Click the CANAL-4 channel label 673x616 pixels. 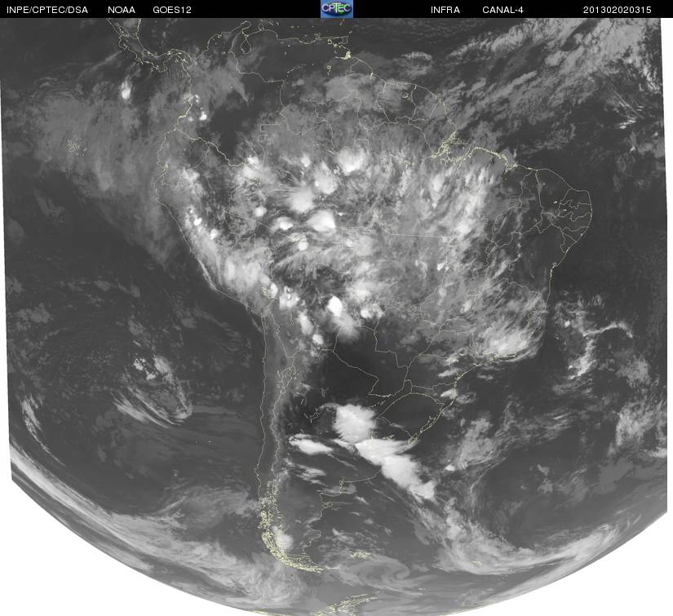pyautogui.click(x=503, y=10)
